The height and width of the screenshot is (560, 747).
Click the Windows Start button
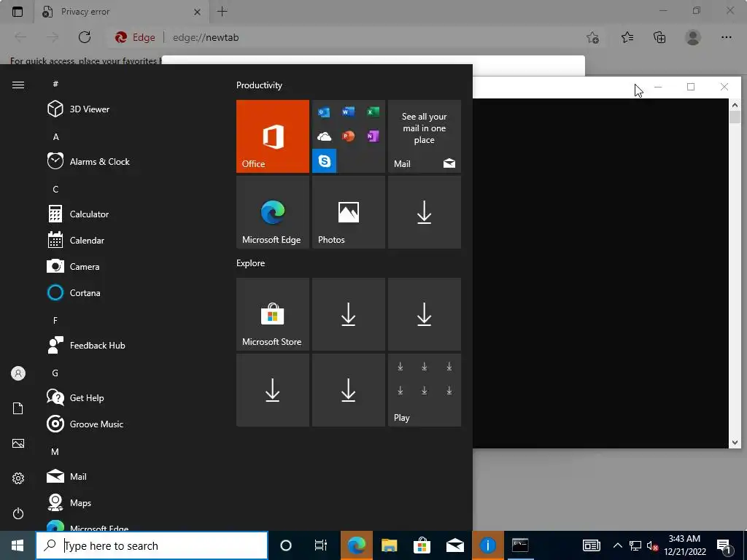[x=18, y=545]
